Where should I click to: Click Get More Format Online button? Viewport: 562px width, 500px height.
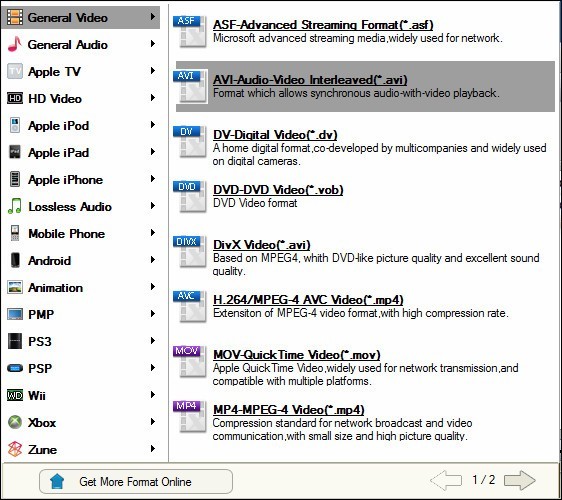[x=136, y=481]
